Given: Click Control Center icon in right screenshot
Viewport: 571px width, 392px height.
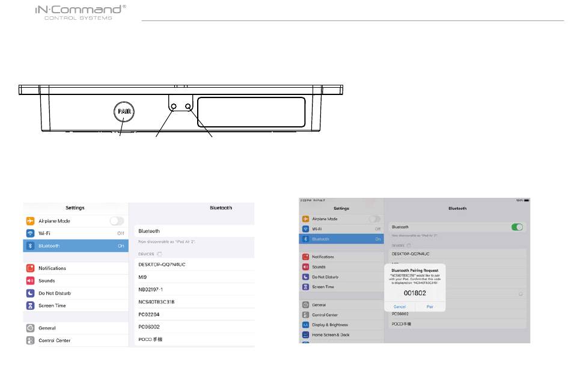Looking at the screenshot, I should click(x=305, y=315).
